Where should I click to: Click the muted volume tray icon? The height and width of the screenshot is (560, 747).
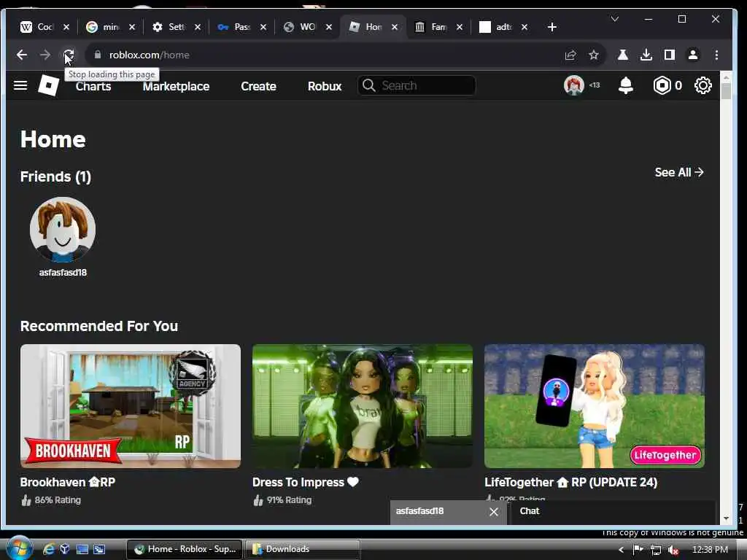click(x=673, y=550)
